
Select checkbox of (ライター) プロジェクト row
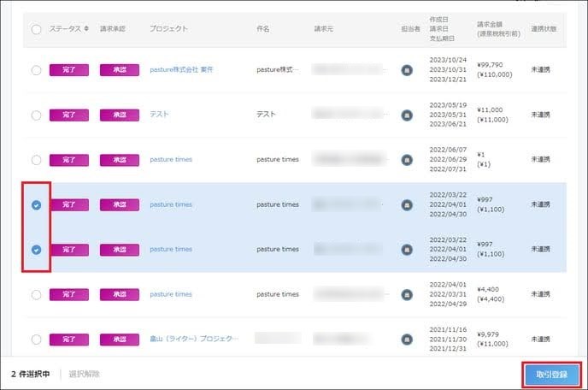[37, 340]
